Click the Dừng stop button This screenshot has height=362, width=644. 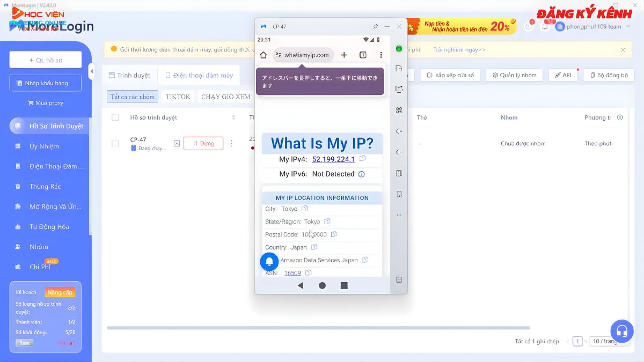(x=203, y=144)
